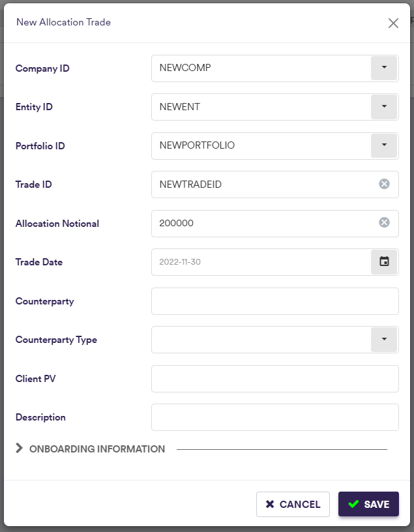Expand the Portfolio ID dropdown arrow
Screen dimensions: 414x532
384,145
